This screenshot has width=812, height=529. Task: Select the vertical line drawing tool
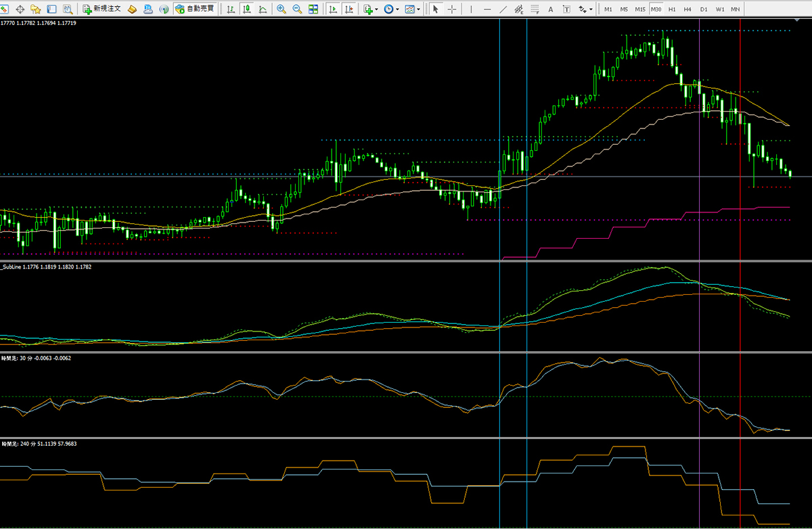coord(471,9)
